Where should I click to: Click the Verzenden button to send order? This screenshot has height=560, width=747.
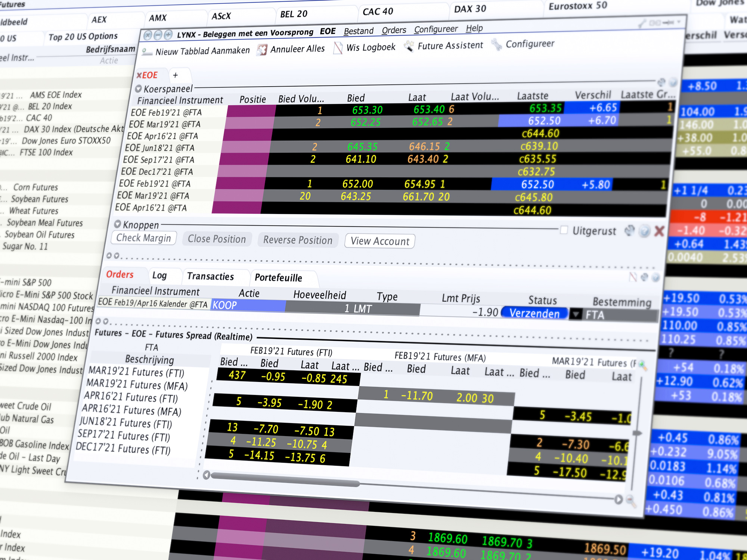coord(534,313)
